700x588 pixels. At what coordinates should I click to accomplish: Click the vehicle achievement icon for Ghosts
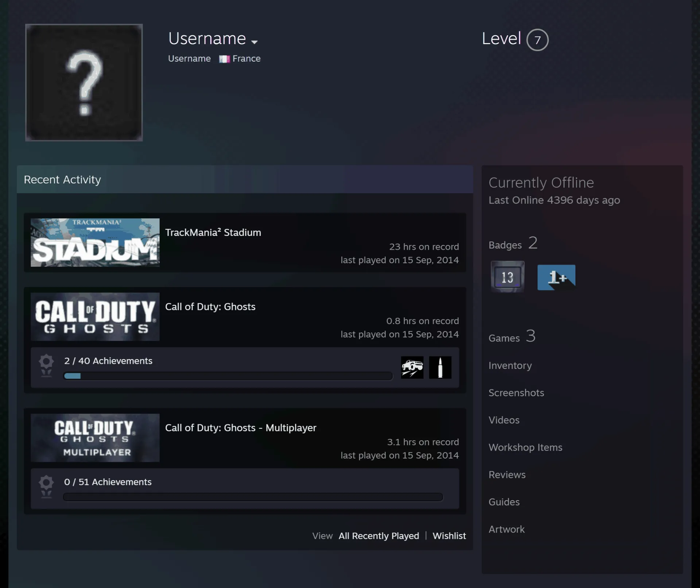coord(412,367)
